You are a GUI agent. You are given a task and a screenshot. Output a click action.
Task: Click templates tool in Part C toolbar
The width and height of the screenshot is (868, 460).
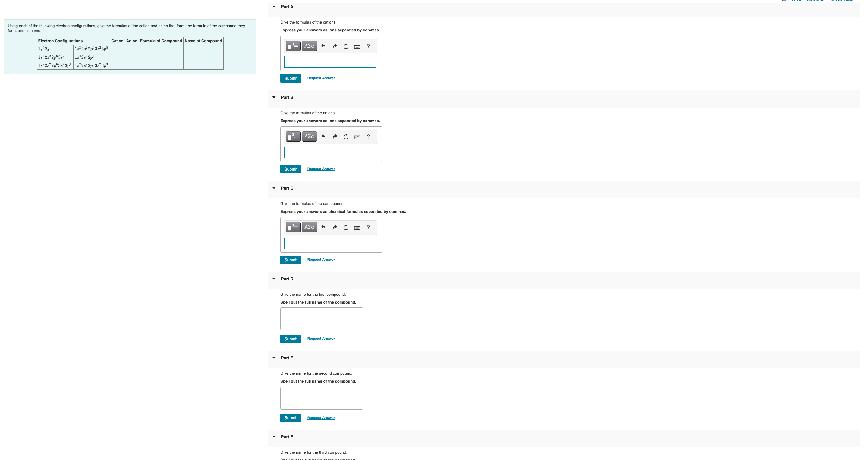click(x=293, y=228)
